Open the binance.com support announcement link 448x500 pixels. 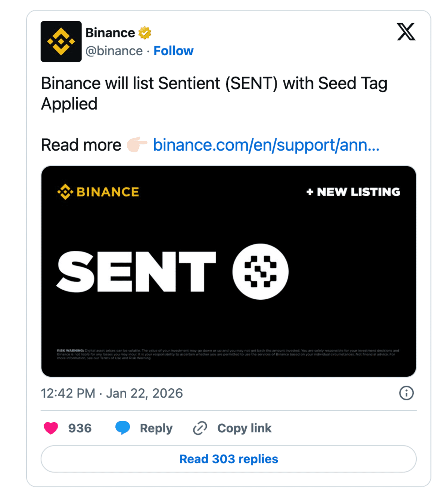(x=266, y=145)
